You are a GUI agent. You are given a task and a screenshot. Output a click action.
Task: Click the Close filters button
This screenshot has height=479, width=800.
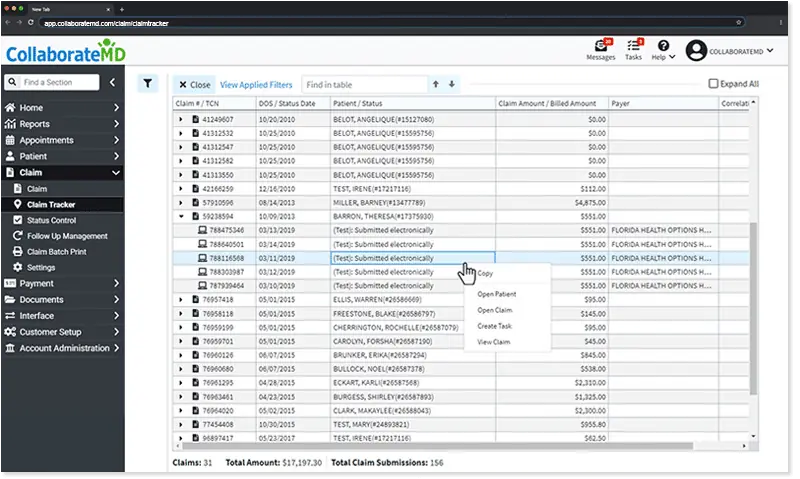click(x=193, y=85)
